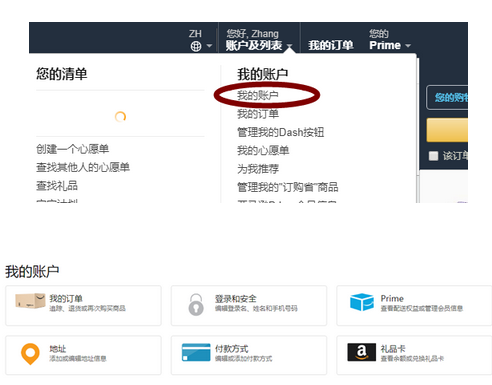492x385 pixels.
Task: Open 管理我的"订购省"商品 link
Action: 288,187
